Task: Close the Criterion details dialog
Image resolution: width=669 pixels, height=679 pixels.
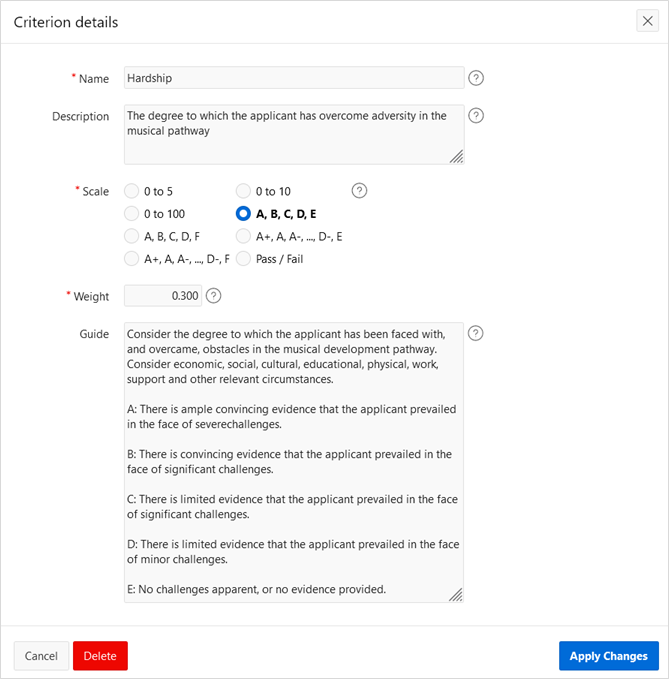Action: click(x=647, y=21)
